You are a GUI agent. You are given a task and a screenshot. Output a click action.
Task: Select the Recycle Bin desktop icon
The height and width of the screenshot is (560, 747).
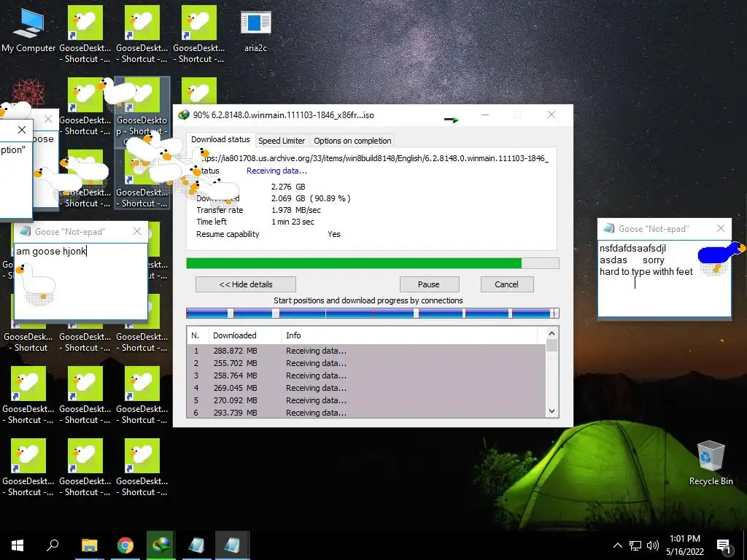711,463
